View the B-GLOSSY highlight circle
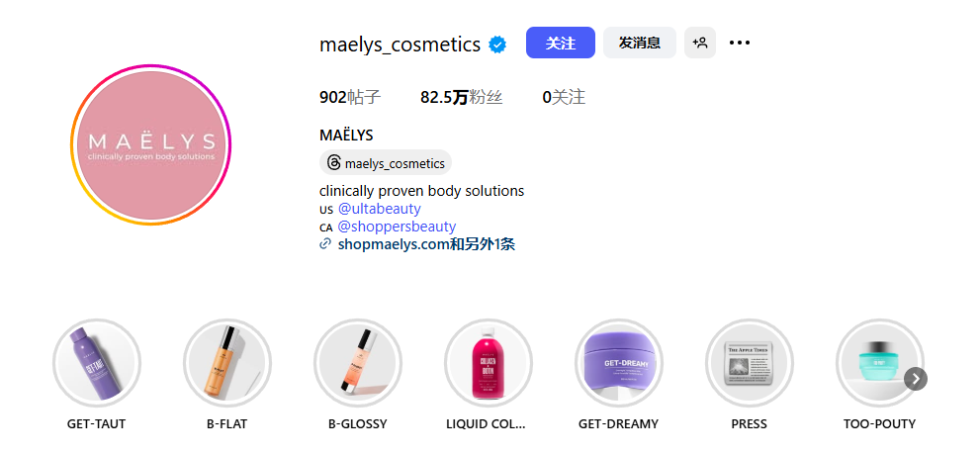Screen dimensions: 980x455 pyautogui.click(x=358, y=362)
